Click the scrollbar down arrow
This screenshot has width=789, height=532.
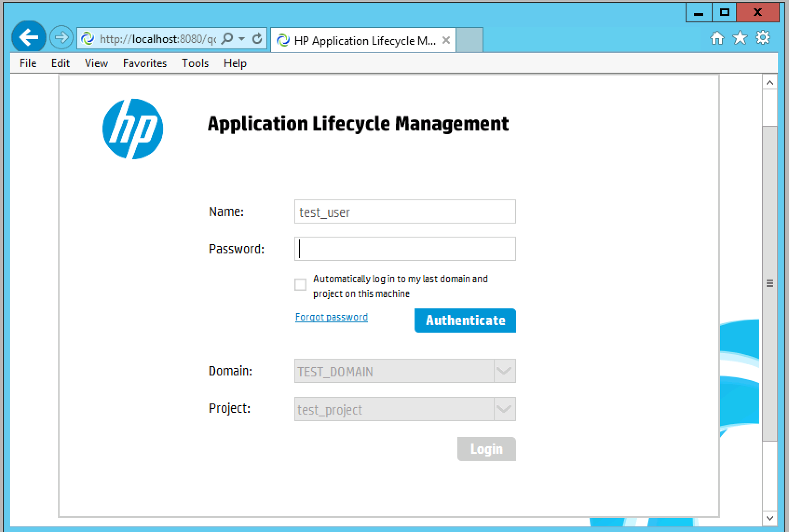click(769, 518)
